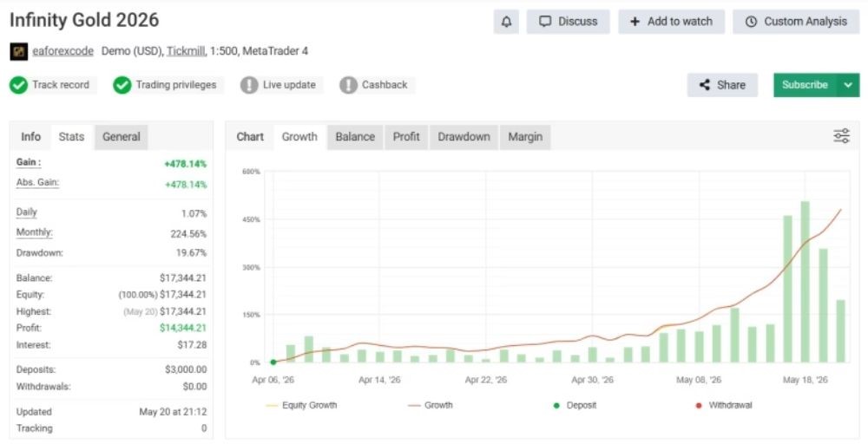The height and width of the screenshot is (444, 868).
Task: Switch to the Balance chart tab
Action: click(355, 137)
